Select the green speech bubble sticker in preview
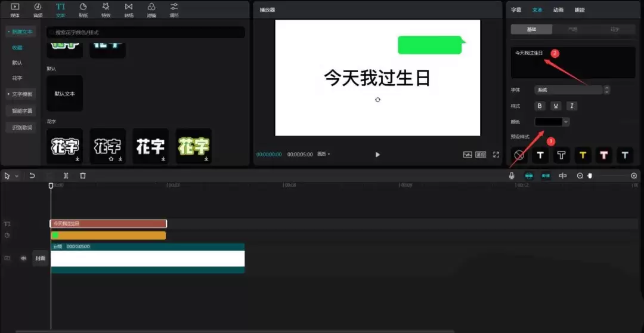Viewport: 644px width, 333px height. [432, 45]
